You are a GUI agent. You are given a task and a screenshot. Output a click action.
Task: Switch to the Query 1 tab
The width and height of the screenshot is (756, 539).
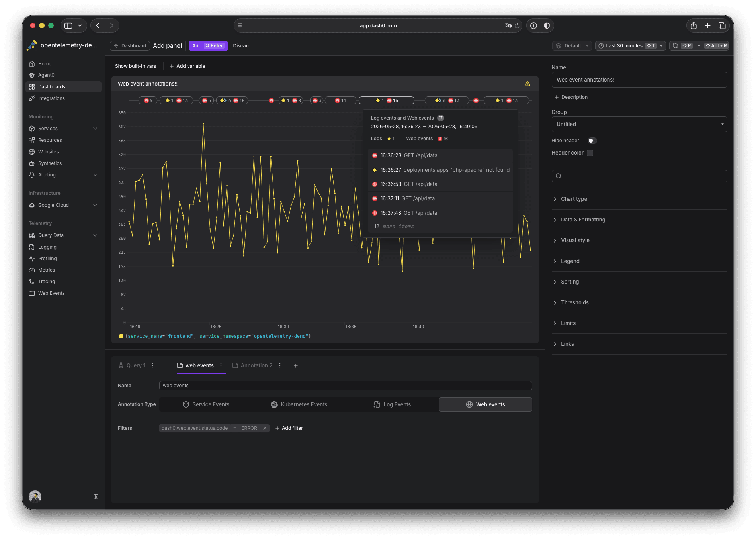point(132,365)
